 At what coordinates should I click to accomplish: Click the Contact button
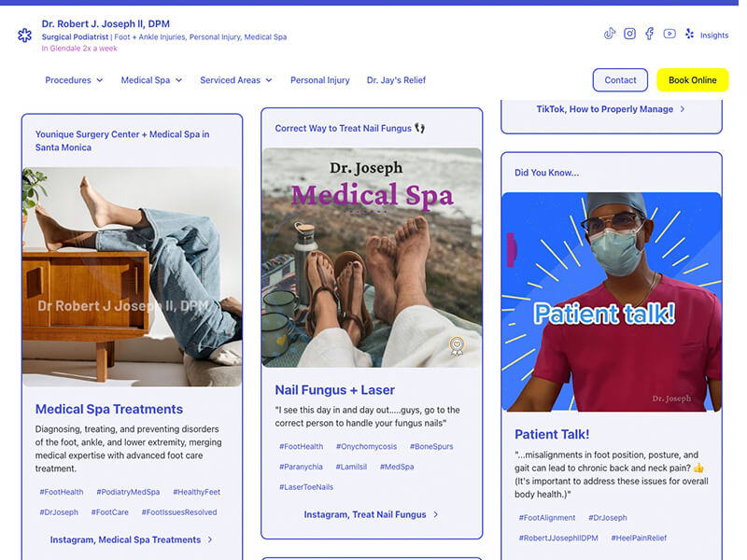[620, 80]
